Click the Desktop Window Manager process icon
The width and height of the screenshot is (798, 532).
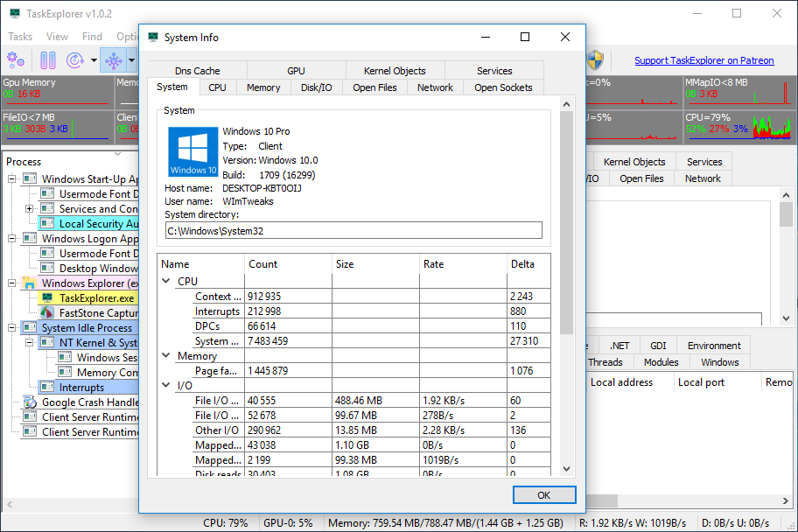[x=47, y=268]
